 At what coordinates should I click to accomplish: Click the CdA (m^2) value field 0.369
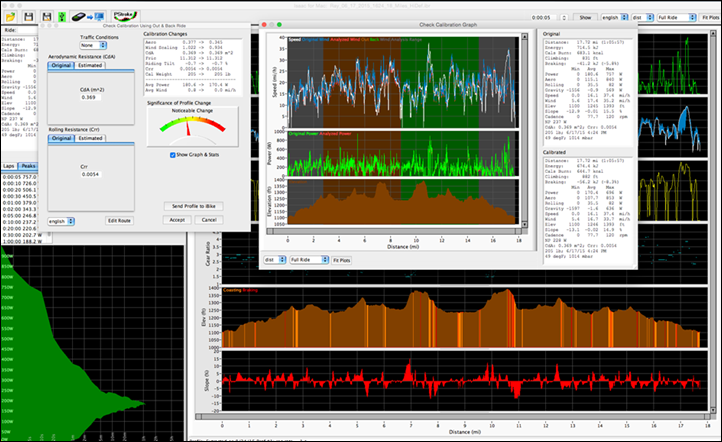(91, 98)
